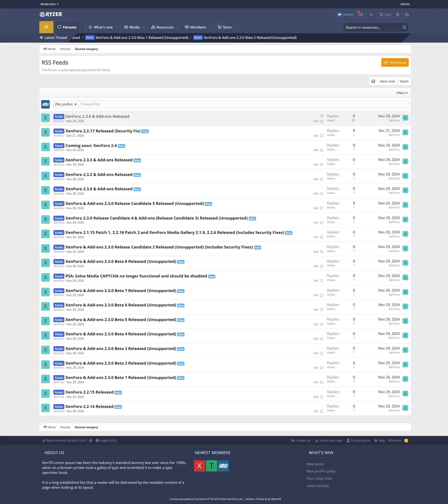Click the Mark read button
This screenshot has width=448, height=504.
[387, 81]
